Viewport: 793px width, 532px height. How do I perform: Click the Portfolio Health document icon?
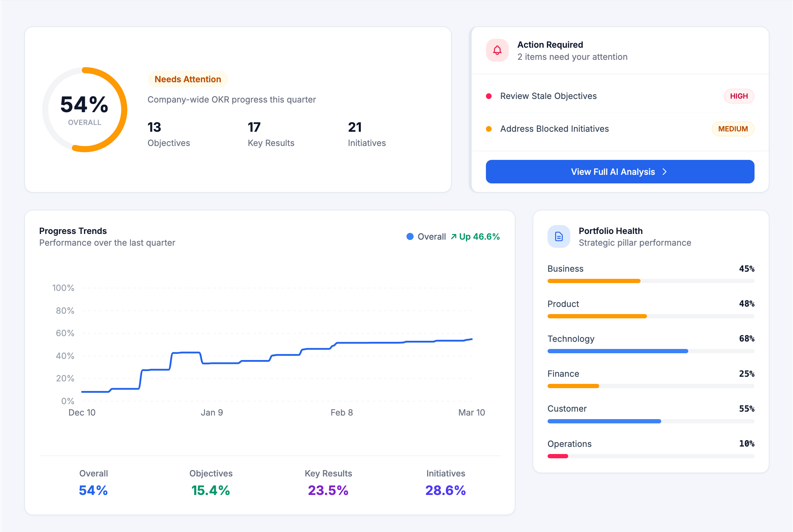pos(559,236)
